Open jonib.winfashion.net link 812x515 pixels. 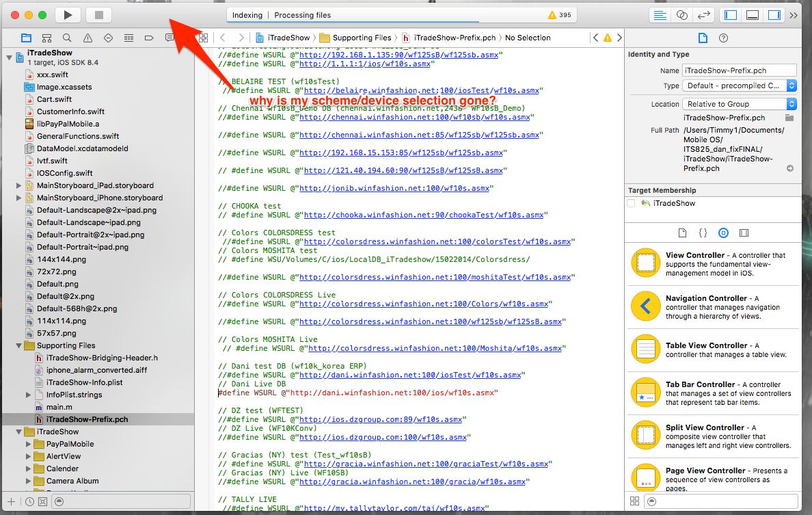[394, 189]
